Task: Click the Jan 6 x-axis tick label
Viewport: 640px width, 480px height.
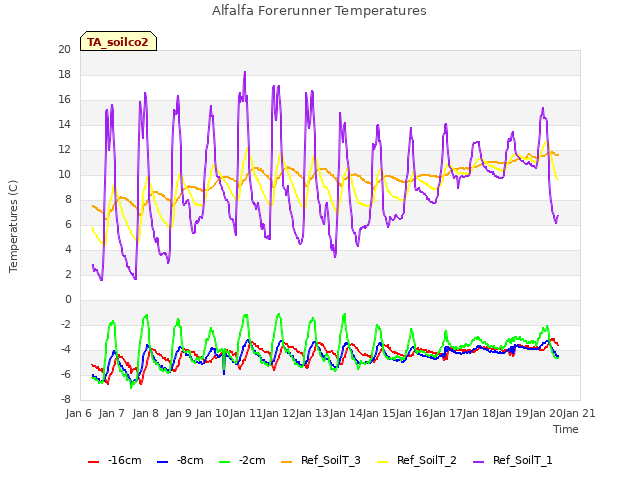Action: pyautogui.click(x=79, y=413)
